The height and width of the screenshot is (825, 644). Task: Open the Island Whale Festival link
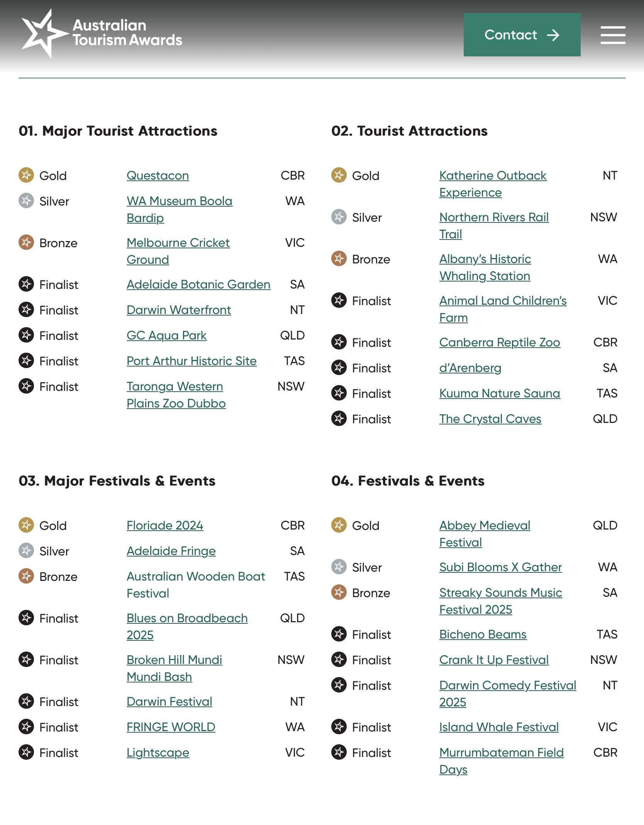499,727
